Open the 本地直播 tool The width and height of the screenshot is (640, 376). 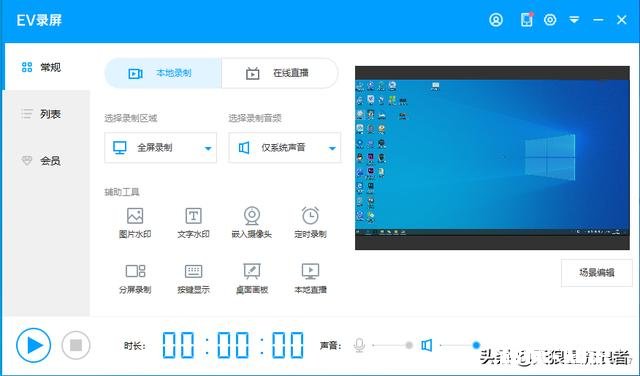[310, 278]
